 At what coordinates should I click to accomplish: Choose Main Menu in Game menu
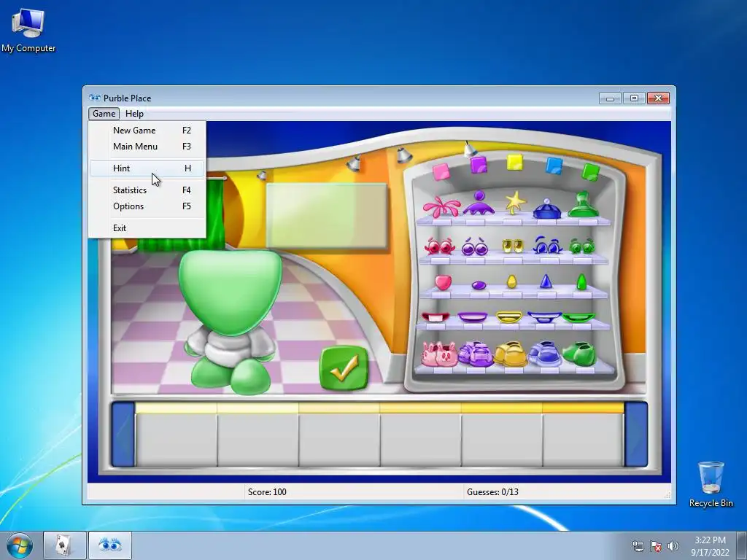click(x=147, y=147)
